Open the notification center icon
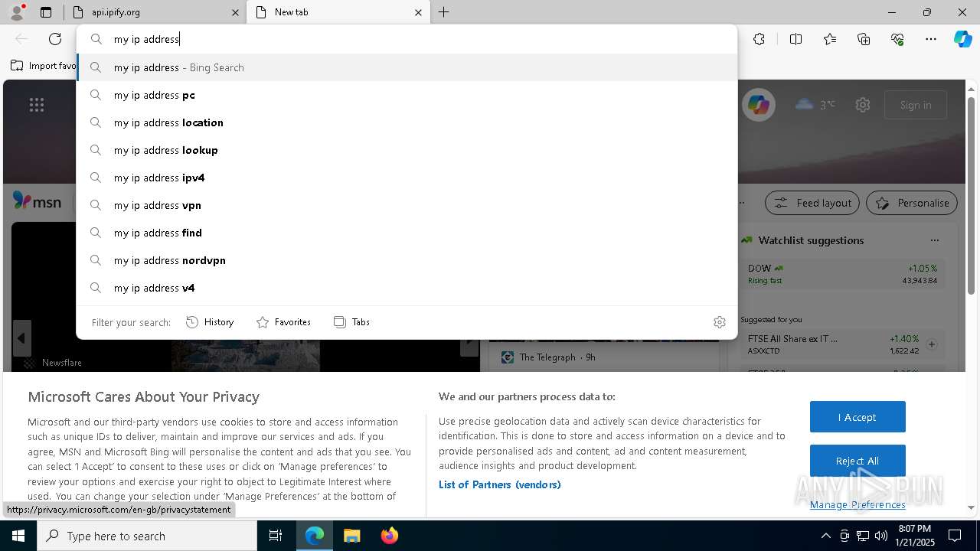The width and height of the screenshot is (980, 551). pyautogui.click(x=955, y=536)
